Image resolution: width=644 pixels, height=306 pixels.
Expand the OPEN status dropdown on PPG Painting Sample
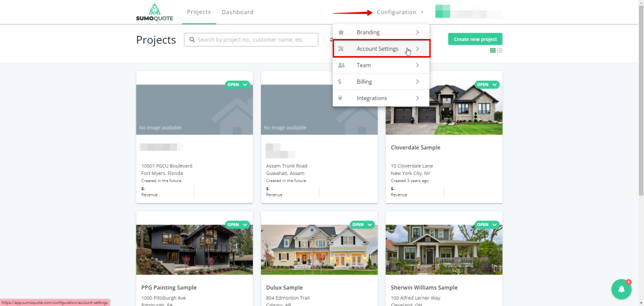(238, 224)
